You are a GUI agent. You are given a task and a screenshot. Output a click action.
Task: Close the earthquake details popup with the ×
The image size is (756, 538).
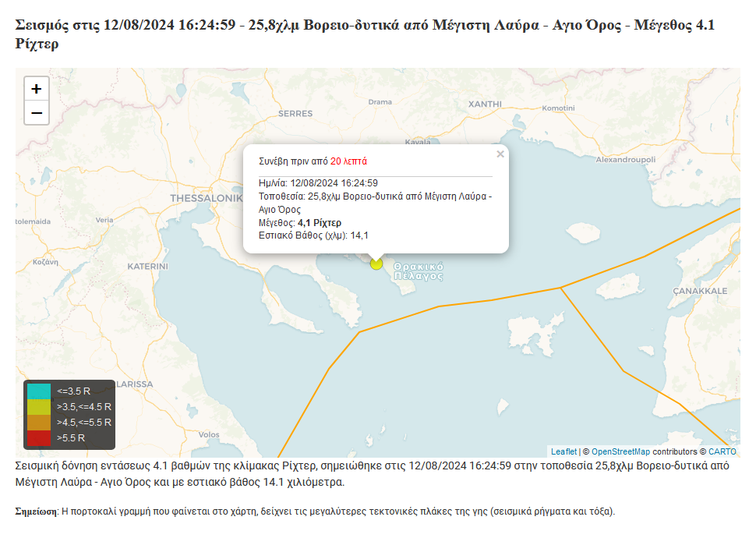(500, 154)
